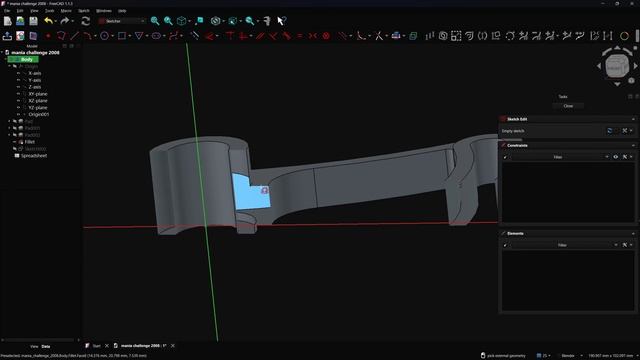This screenshot has height=360, width=640.
Task: Open the File menu
Action: click(x=7, y=11)
